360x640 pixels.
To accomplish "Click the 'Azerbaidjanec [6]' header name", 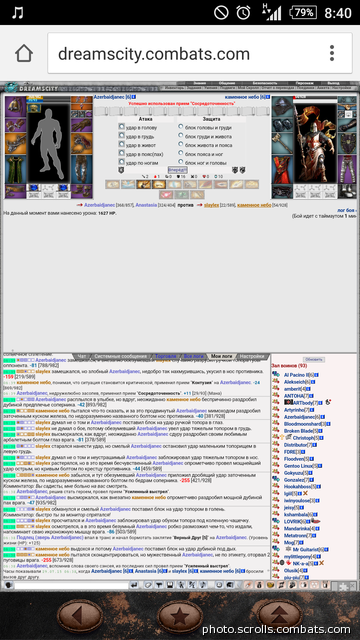I will pos(112,97).
